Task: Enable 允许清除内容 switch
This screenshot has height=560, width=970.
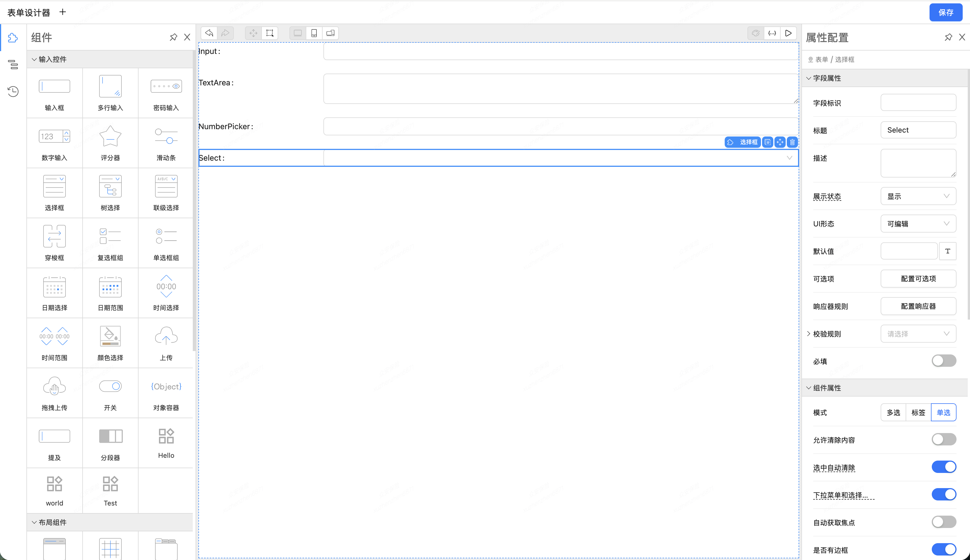Action: (944, 440)
